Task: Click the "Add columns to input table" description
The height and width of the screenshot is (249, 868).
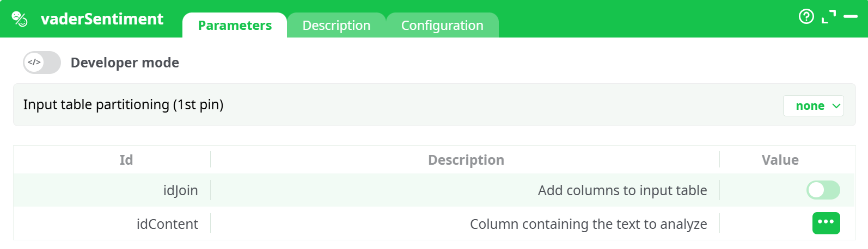Action: (x=622, y=190)
